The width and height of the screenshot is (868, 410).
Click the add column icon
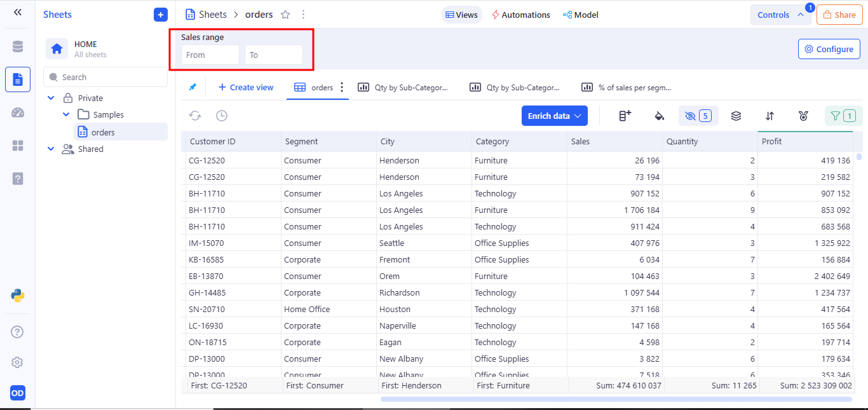coord(625,116)
